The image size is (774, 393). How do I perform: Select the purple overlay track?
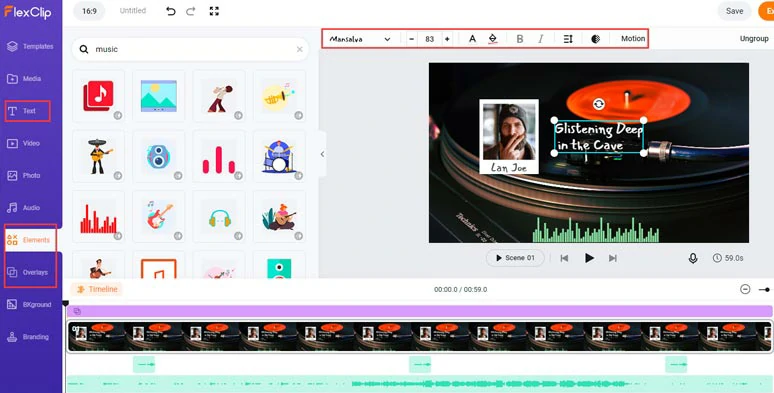pos(420,311)
